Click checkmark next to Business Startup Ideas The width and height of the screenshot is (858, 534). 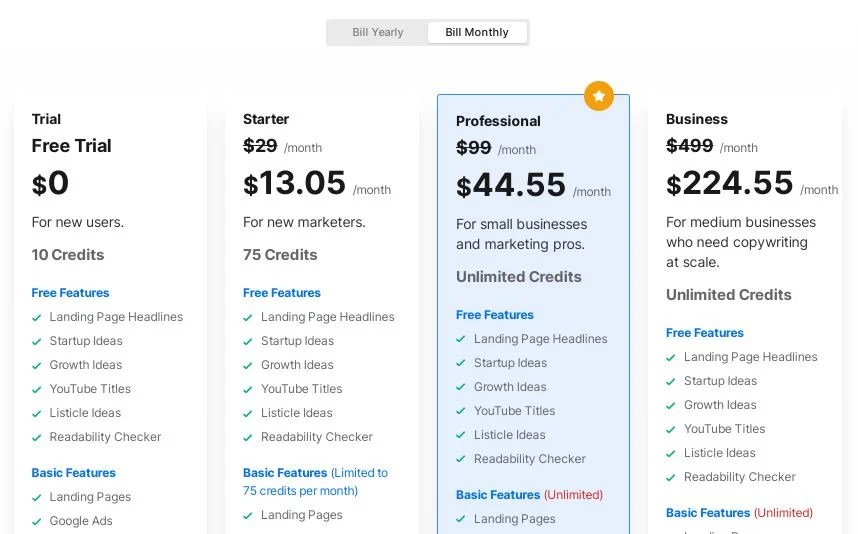[x=671, y=381]
